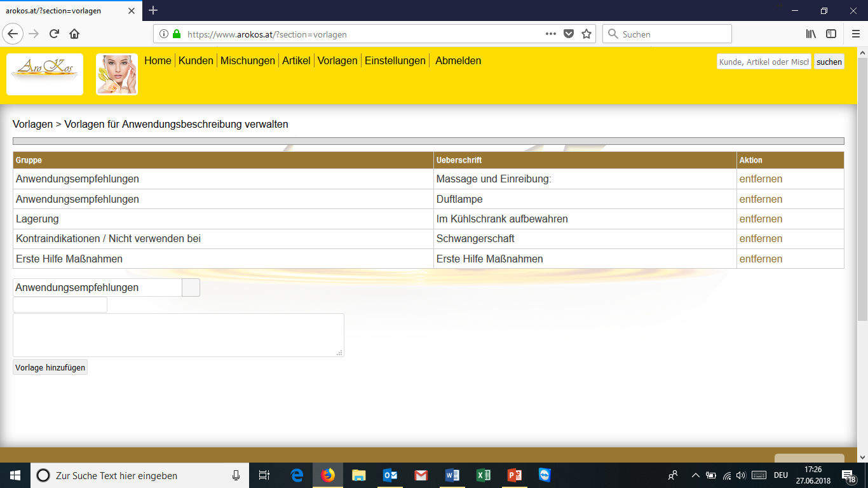Click entfernen next to Schwangerschaft
Image resolution: width=868 pixels, height=488 pixels.
point(761,239)
